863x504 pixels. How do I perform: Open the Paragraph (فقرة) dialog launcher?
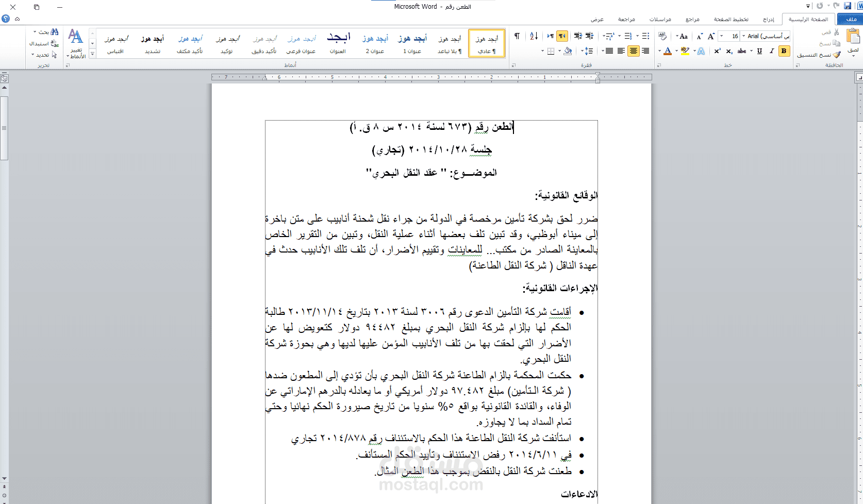513,65
